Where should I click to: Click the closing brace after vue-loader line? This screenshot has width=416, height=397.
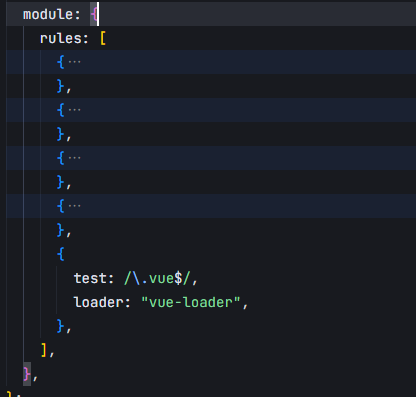click(61, 326)
